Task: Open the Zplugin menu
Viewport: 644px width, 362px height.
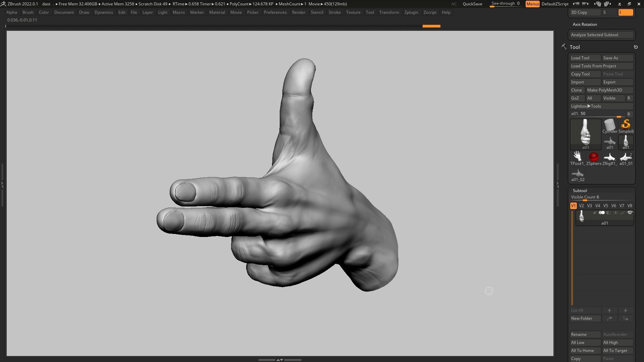Action: click(411, 12)
